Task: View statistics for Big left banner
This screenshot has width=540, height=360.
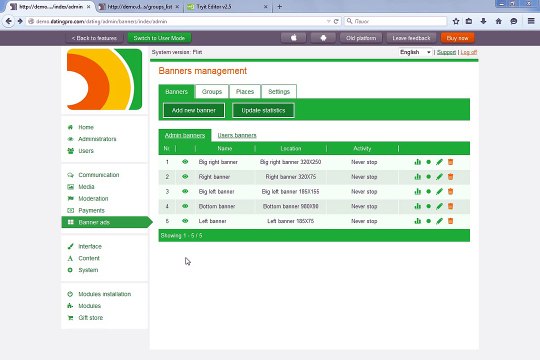Action: [x=417, y=192]
